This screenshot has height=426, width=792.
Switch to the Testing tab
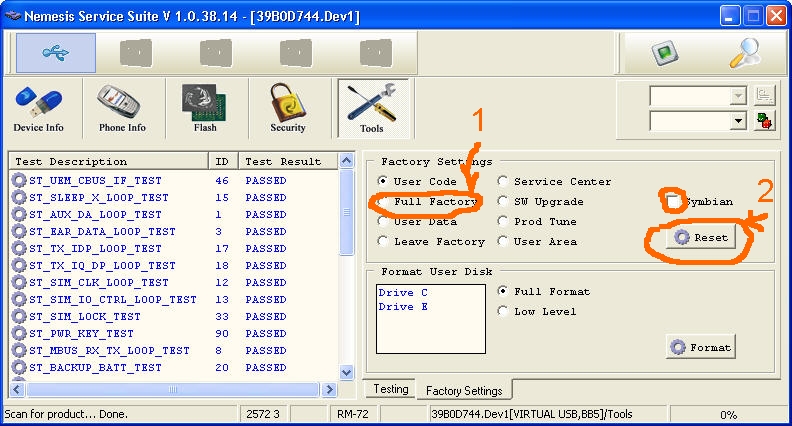[390, 389]
